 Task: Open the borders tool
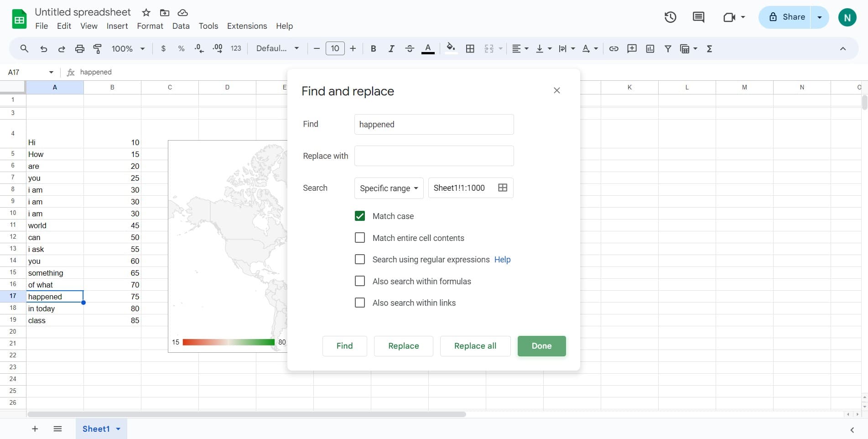pyautogui.click(x=470, y=49)
